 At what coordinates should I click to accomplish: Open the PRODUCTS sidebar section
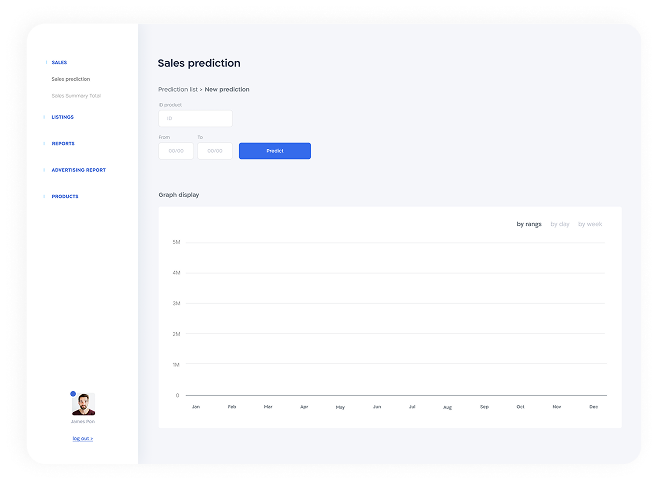tap(65, 196)
